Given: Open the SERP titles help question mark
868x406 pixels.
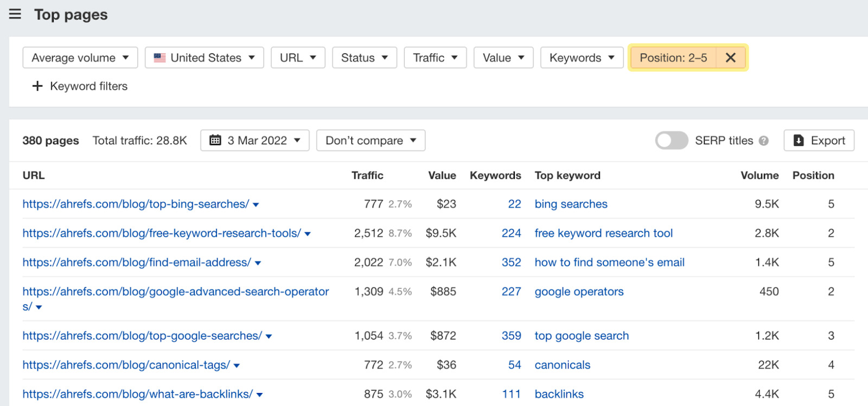Looking at the screenshot, I should pyautogui.click(x=764, y=141).
